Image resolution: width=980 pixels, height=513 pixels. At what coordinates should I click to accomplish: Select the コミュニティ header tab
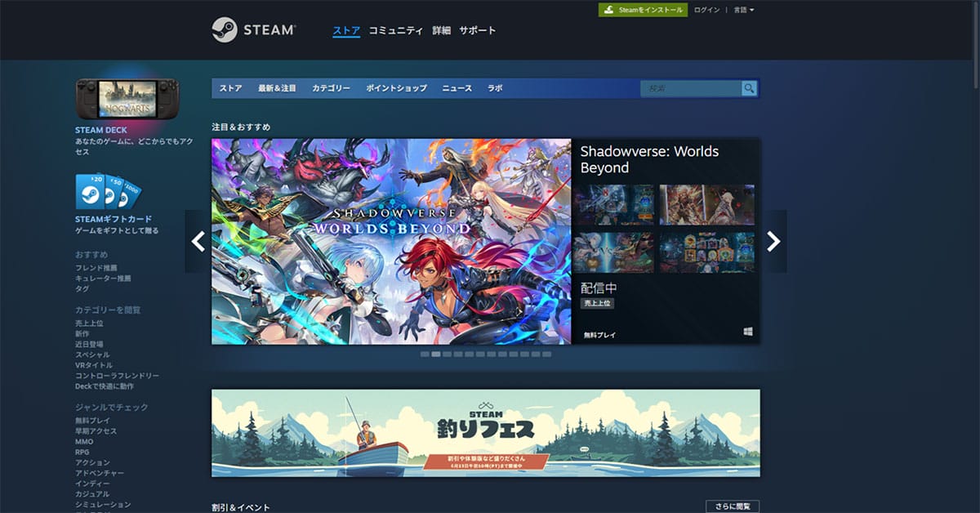pyautogui.click(x=395, y=30)
